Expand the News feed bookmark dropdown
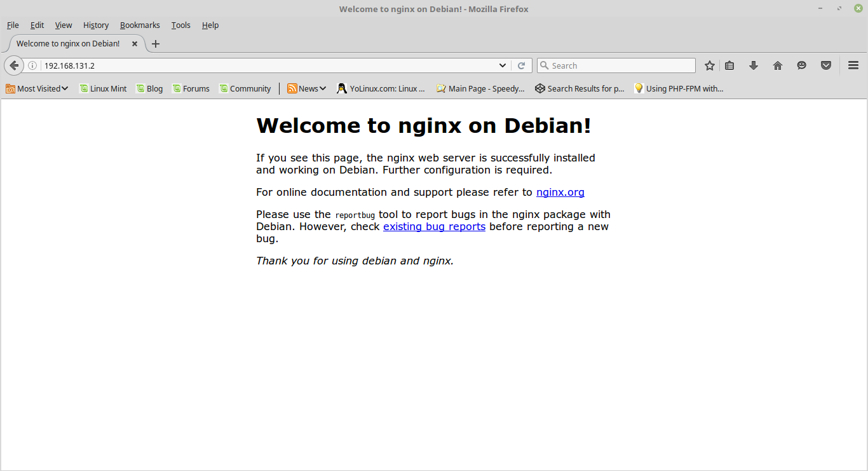Viewport: 868px width, 471px height. click(x=306, y=88)
